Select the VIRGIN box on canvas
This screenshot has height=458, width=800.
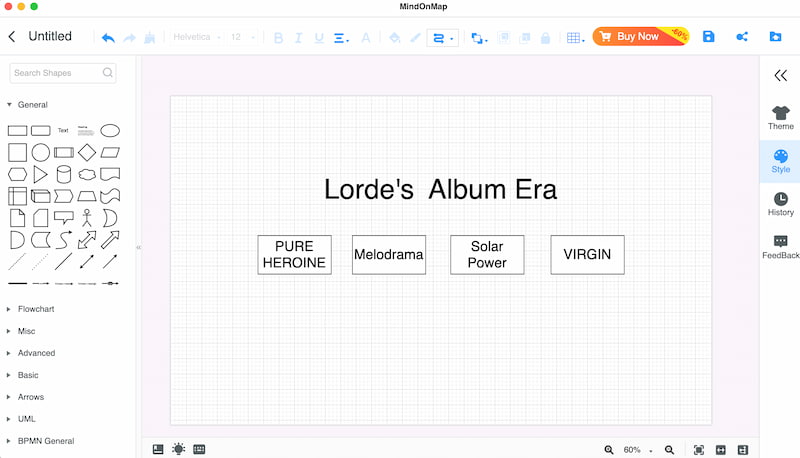[587, 255]
